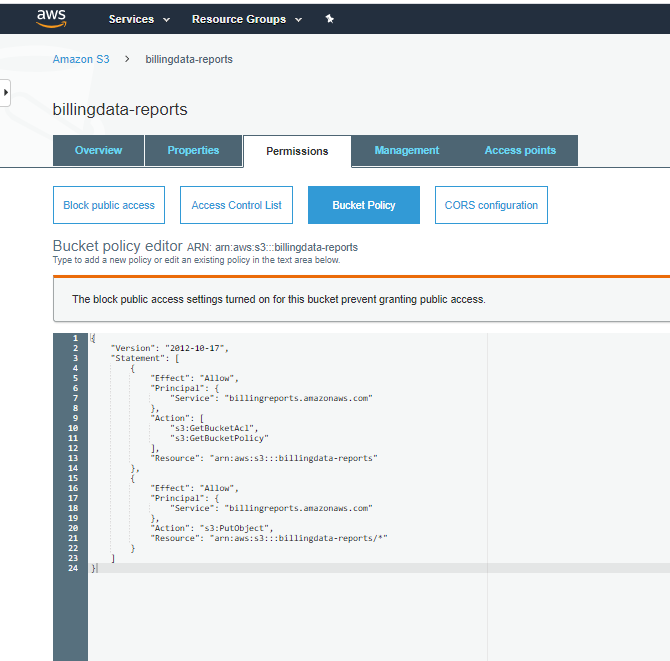Screen dimensions: 670x661
Task: Click the s3:GetBucketAcl action line
Action: pos(214,428)
